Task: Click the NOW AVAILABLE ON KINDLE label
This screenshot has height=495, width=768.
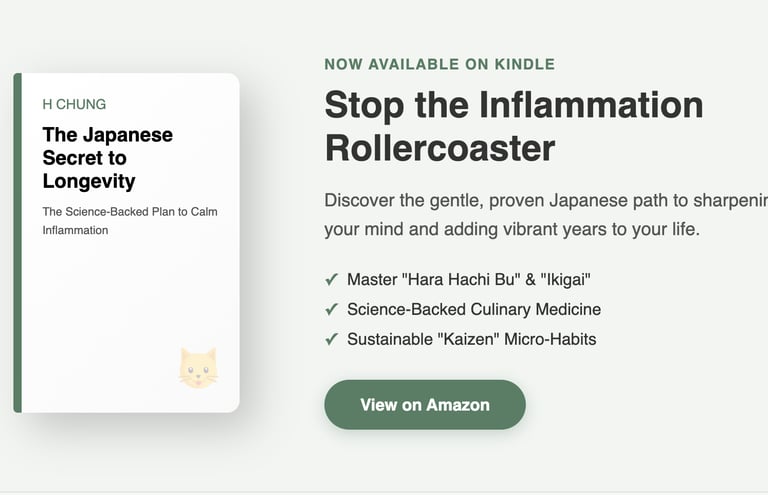Action: click(x=439, y=65)
